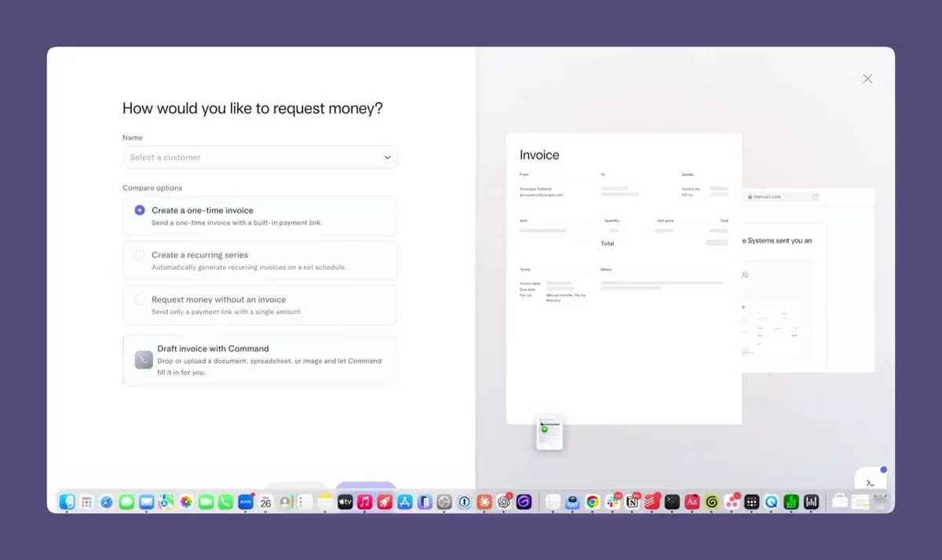Viewport: 942px width, 560px height.
Task: Open the Select a customer dropdown
Action: pyautogui.click(x=260, y=157)
